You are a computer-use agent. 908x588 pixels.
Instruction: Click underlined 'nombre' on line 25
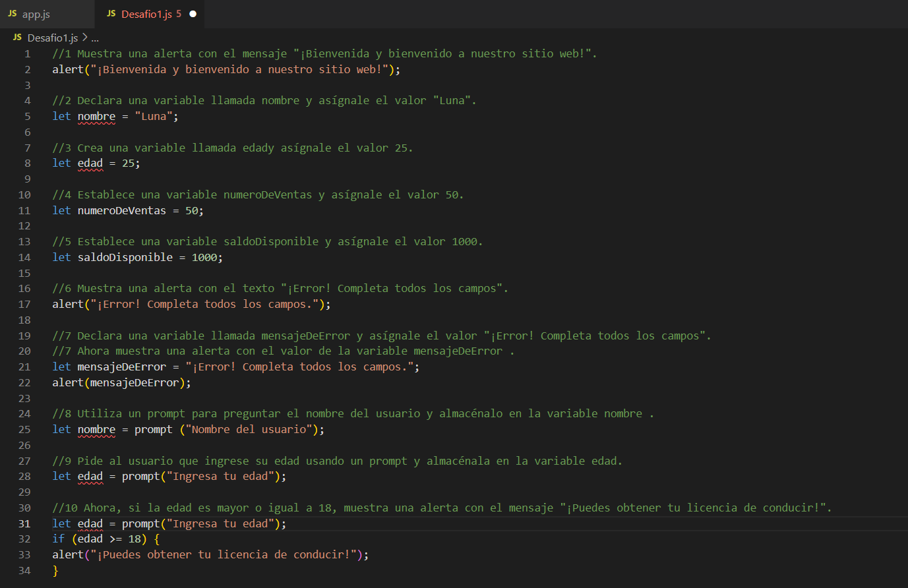coord(96,430)
